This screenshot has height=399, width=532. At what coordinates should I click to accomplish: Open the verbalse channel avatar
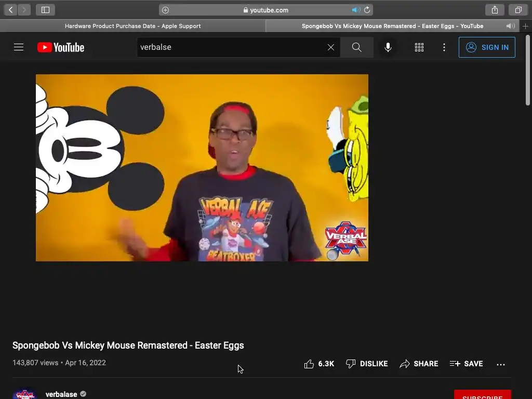[25, 394]
